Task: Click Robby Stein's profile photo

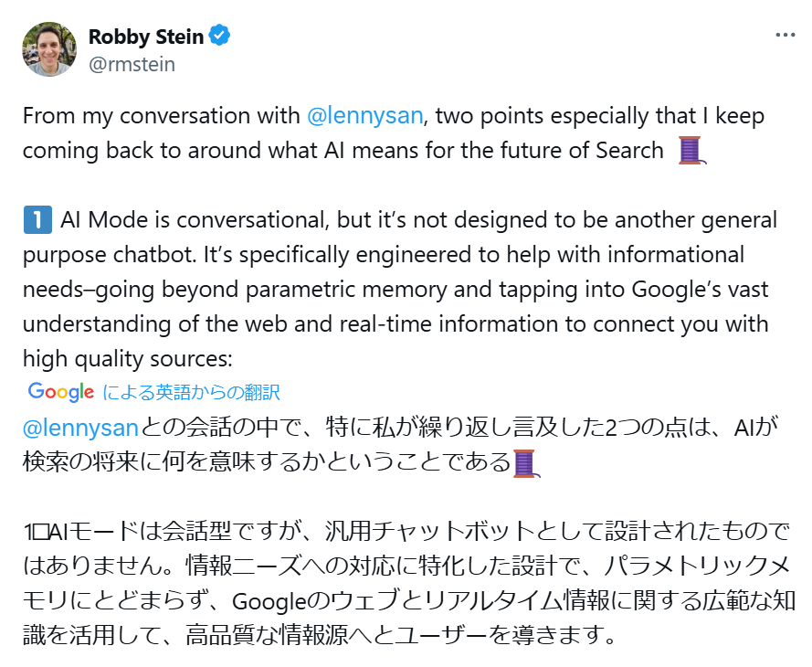Action: (49, 49)
